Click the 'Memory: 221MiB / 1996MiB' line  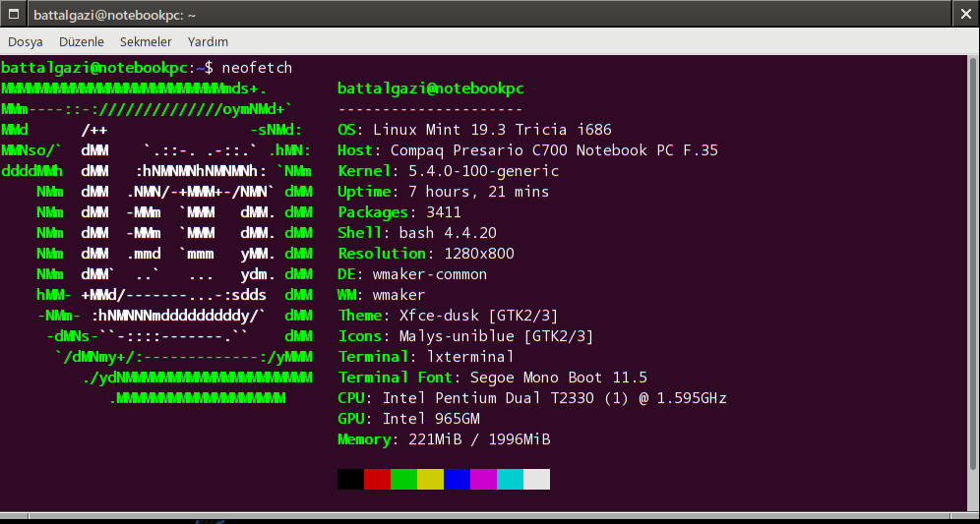tap(444, 439)
